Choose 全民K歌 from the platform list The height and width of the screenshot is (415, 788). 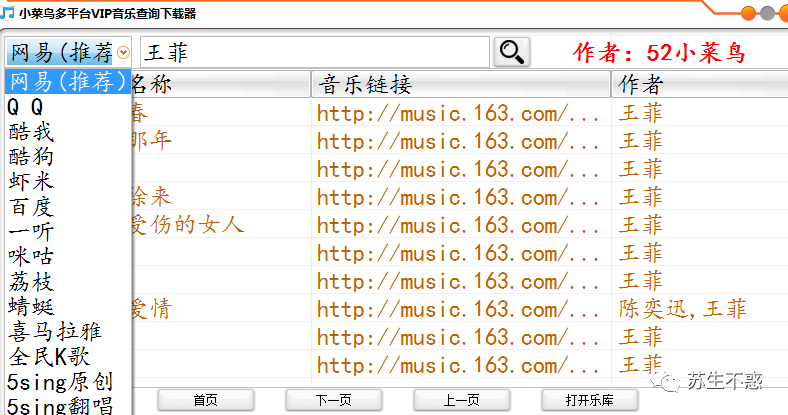point(68,357)
